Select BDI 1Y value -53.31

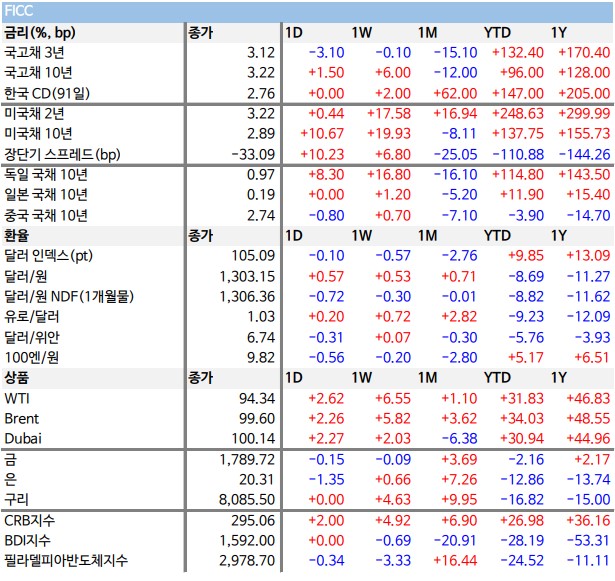pyautogui.click(x=588, y=541)
